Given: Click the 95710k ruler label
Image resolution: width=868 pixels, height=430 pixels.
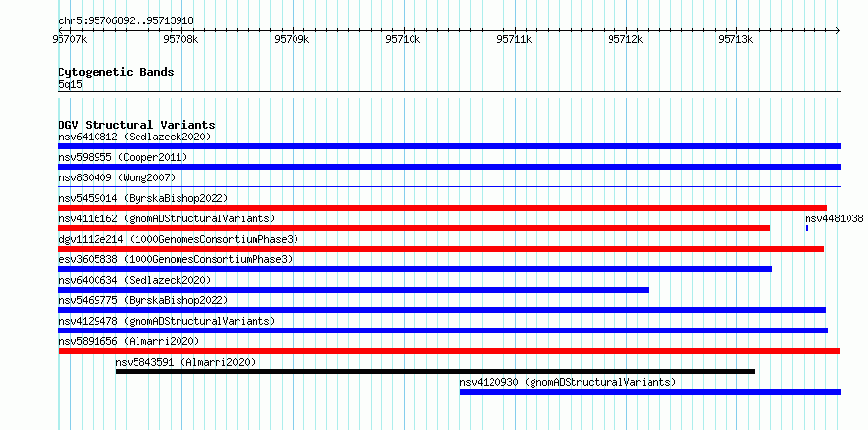Looking at the screenshot, I should point(403,39).
